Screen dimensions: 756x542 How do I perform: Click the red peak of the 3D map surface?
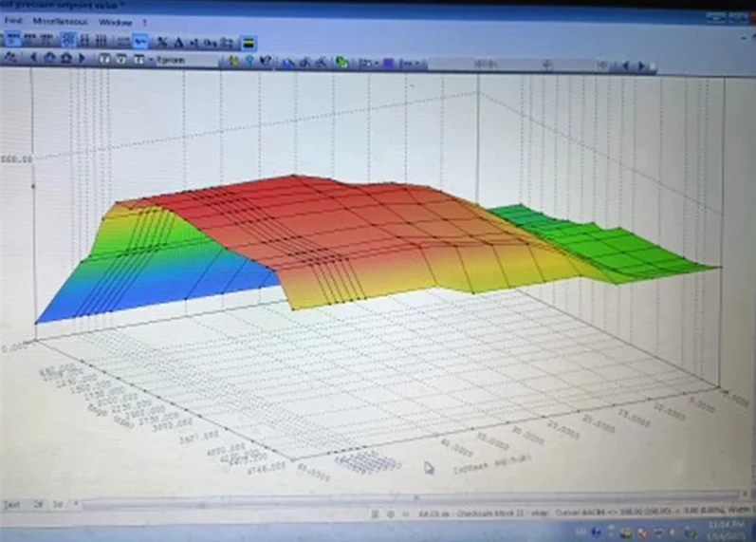coord(294,178)
